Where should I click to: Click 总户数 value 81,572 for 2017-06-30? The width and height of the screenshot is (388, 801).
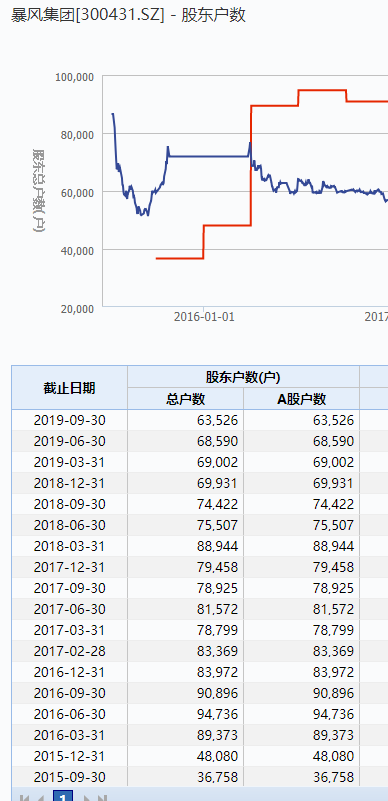click(x=217, y=609)
